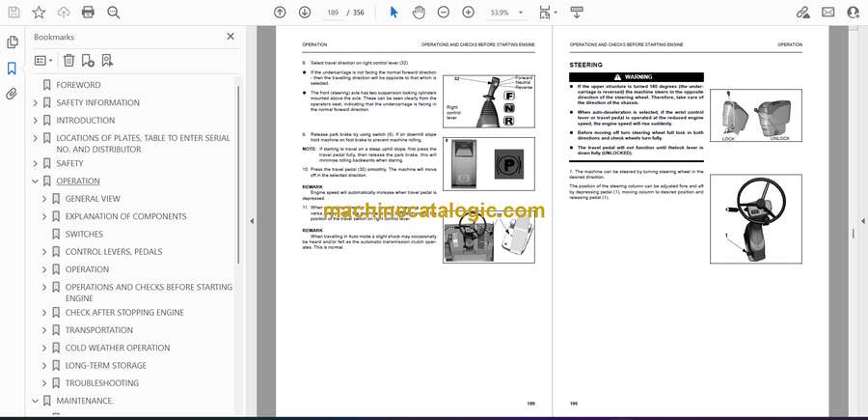Jump to the MAINTENANCE bookmark text

pos(85,401)
